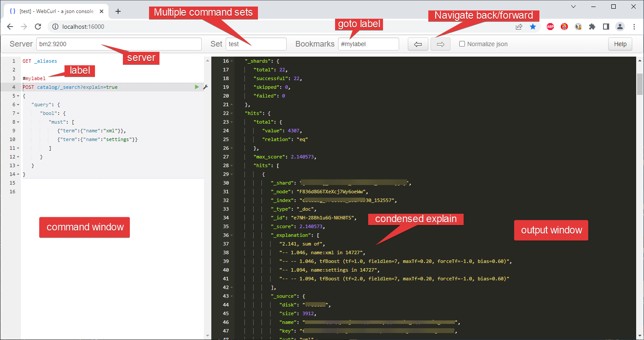Share this page via the share icon

[x=519, y=27]
